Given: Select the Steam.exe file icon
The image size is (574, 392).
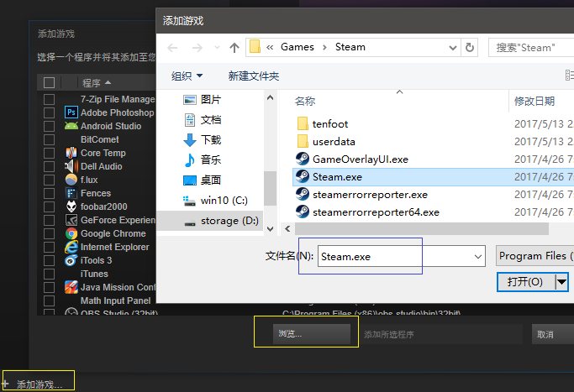Looking at the screenshot, I should [x=303, y=176].
